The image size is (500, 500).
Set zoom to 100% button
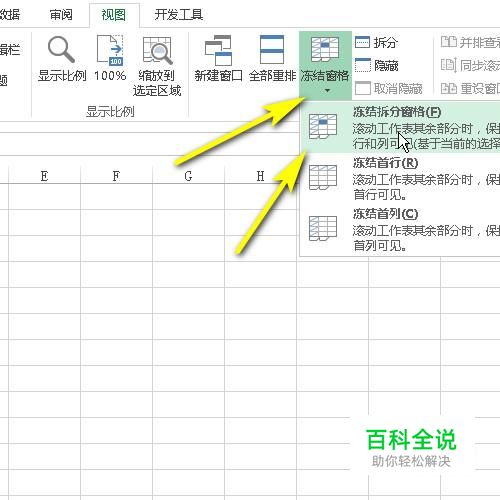pyautogui.click(x=110, y=59)
